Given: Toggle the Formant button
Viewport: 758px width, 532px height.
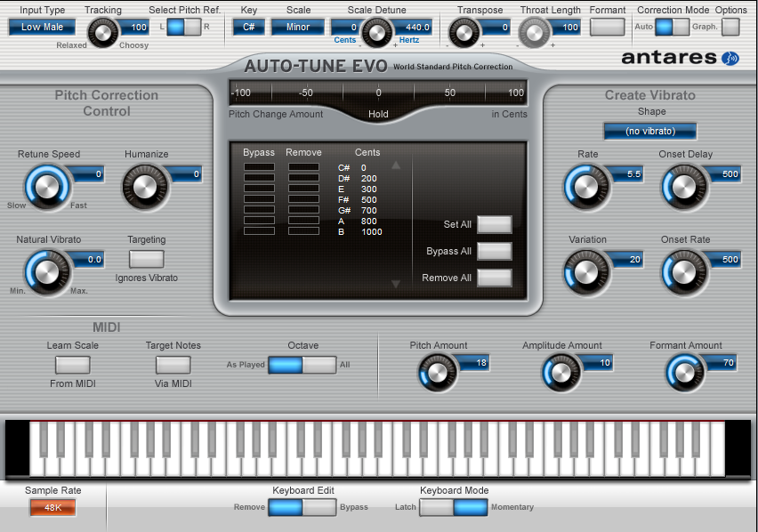Looking at the screenshot, I should 607,27.
